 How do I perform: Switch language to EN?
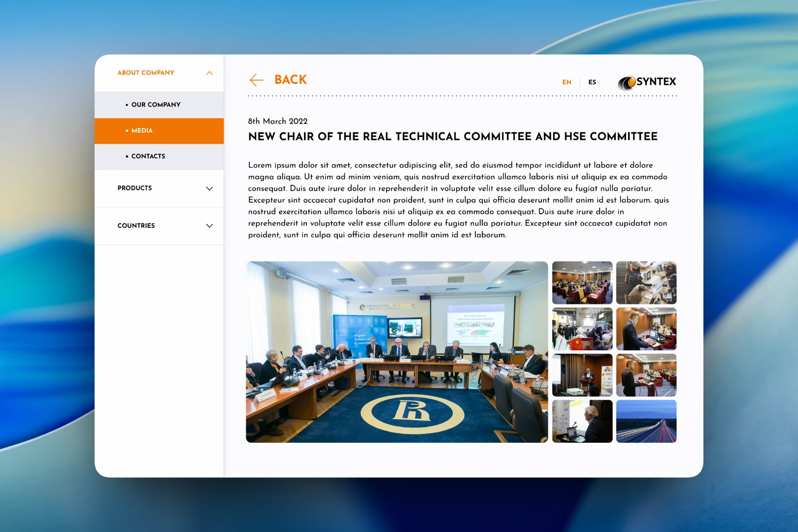pos(567,82)
